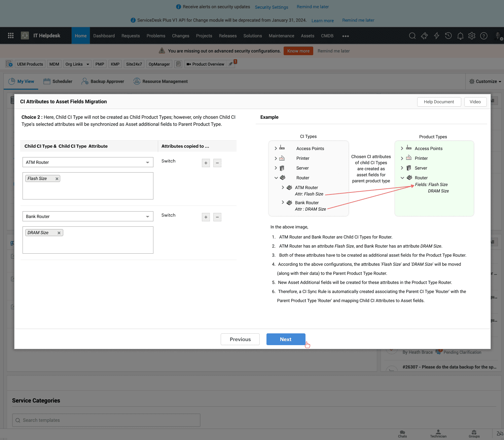The height and width of the screenshot is (440, 504).
Task: Open the apps grid launcher icon
Action: (x=11, y=36)
